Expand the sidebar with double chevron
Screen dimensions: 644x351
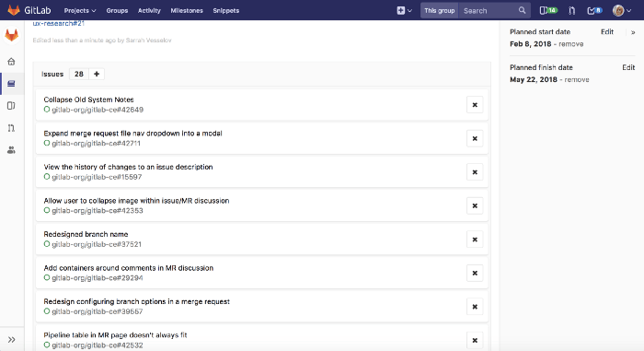(x=11, y=339)
